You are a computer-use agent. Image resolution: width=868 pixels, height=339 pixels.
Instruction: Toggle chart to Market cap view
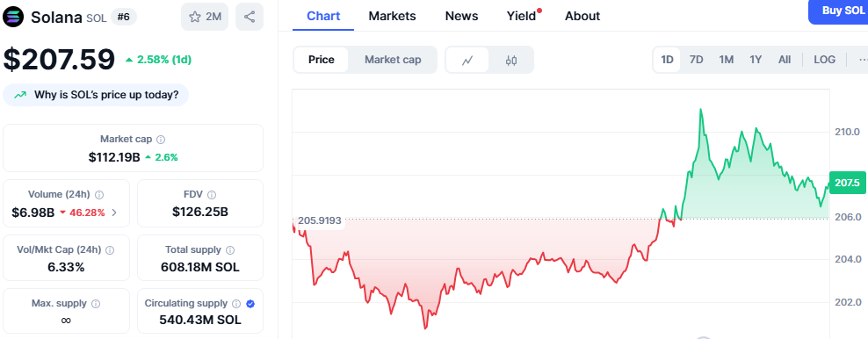[393, 60]
